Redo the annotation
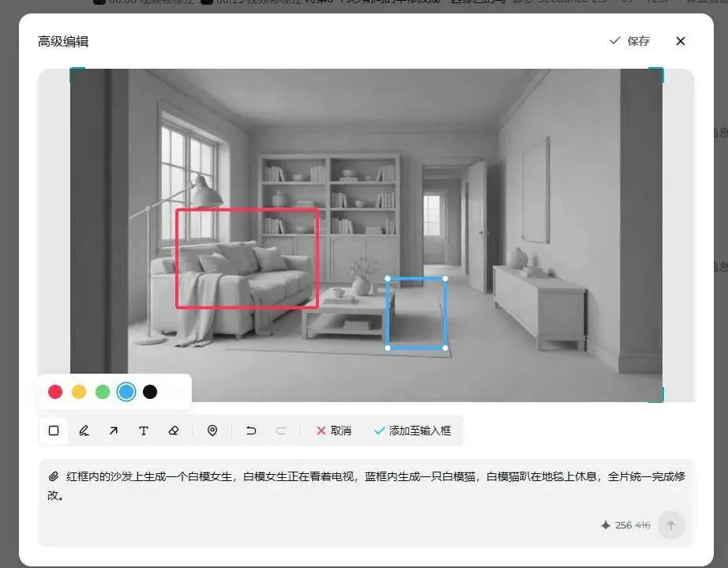 click(281, 431)
